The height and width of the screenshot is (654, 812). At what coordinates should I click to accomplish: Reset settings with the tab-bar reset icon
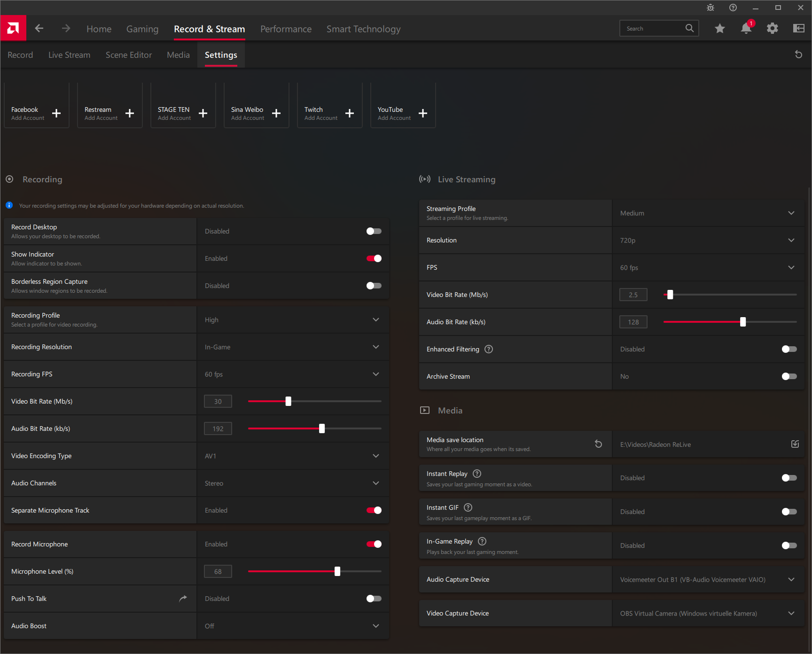798,54
